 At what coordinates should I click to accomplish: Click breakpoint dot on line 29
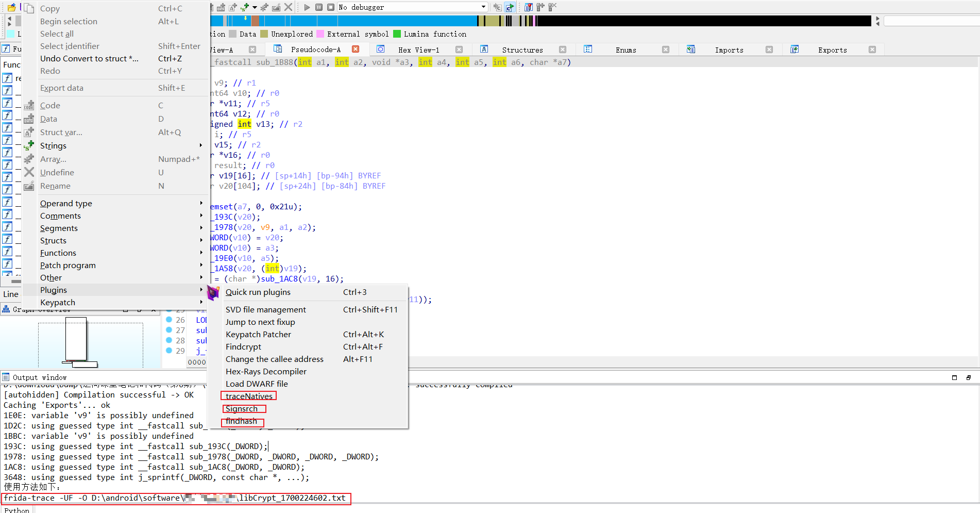(x=169, y=351)
